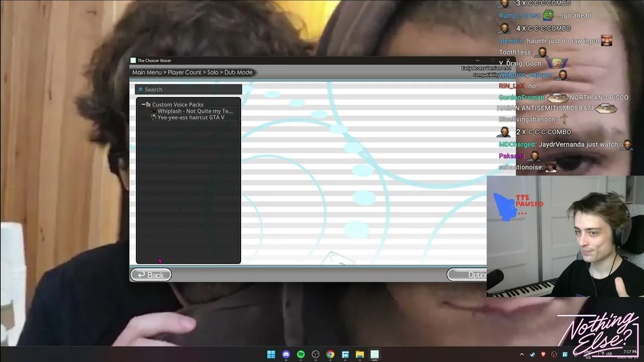Click The Choicer Voicer taskbar icon
Screen dimensions: 644x362
[x=374, y=354]
